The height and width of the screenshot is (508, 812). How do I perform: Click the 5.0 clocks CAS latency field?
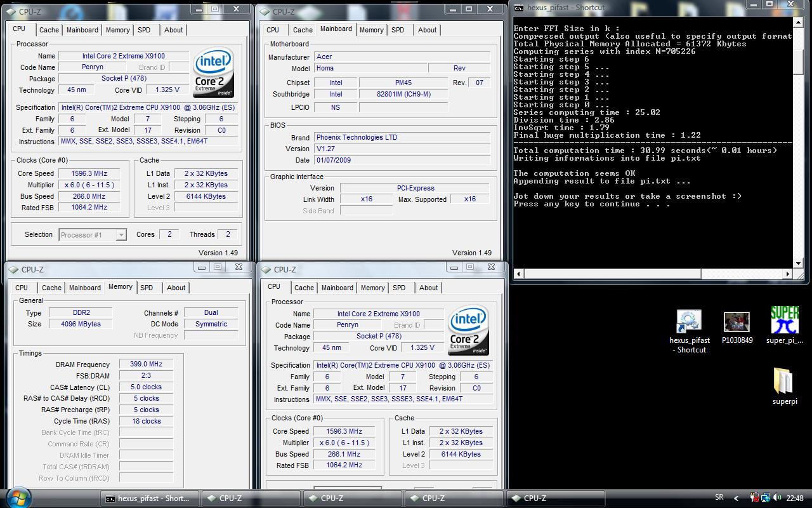tap(147, 387)
